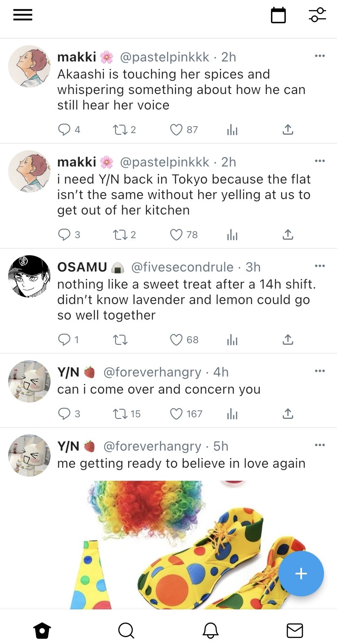Open the @fivesecondrule profile handle
The height and width of the screenshot is (644, 337).
click(x=182, y=267)
